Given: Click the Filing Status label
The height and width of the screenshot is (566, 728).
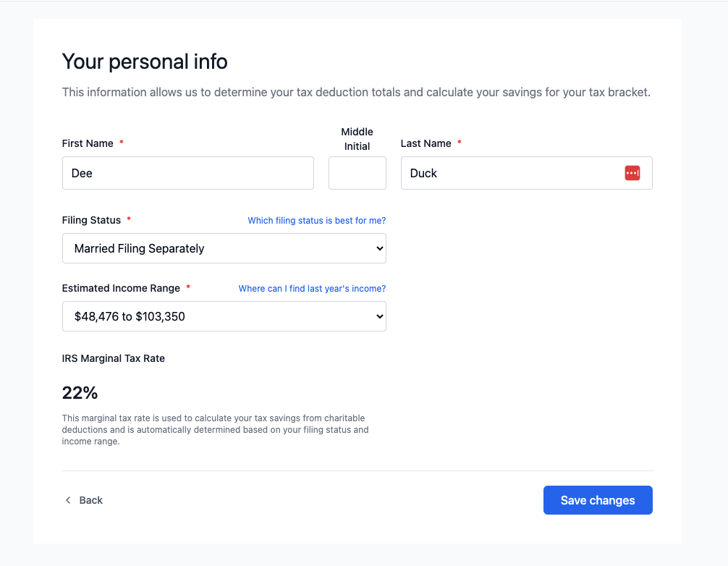Looking at the screenshot, I should click(x=91, y=220).
